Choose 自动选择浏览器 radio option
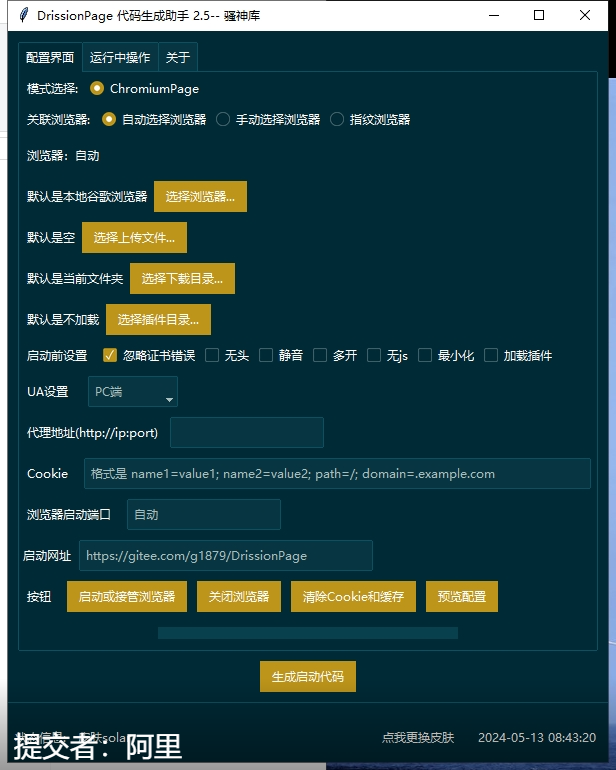 [x=109, y=119]
